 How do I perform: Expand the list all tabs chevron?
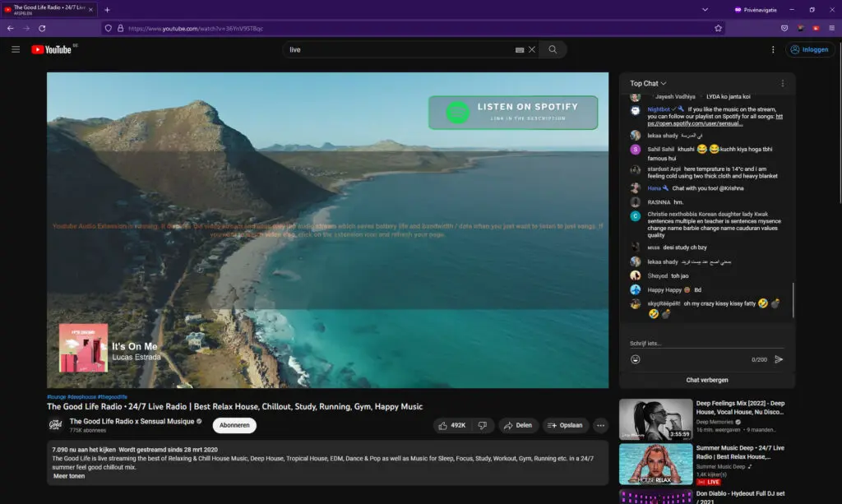(705, 10)
